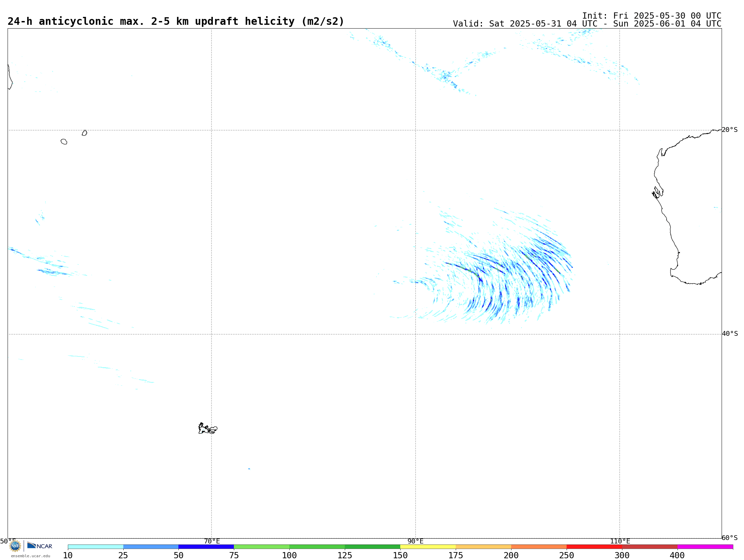Click the 20°S latitude label
Viewport: 744px width, 560px height.
(730, 130)
